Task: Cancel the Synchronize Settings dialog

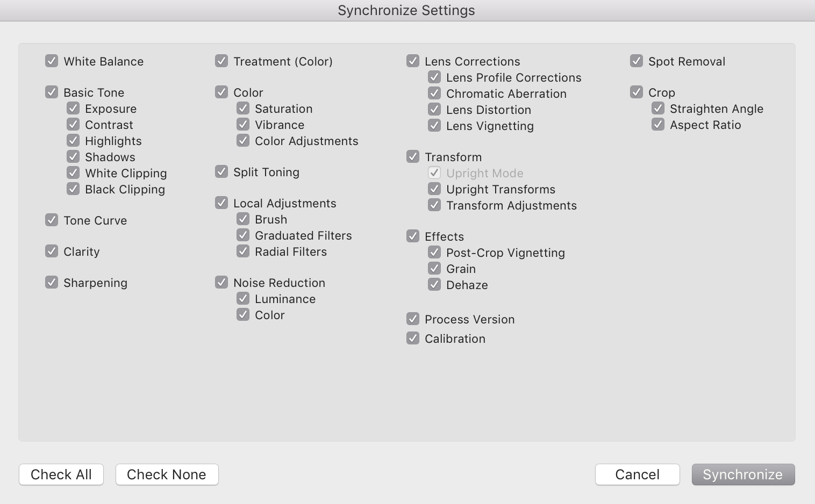Action: 638,474
